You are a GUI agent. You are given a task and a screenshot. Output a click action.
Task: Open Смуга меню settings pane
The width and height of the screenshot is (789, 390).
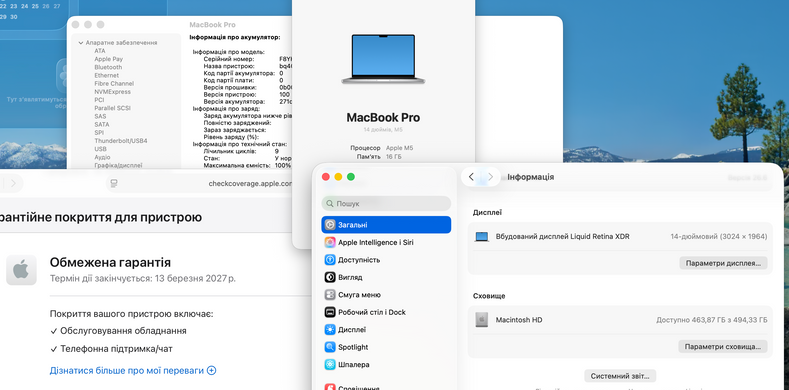(386, 295)
